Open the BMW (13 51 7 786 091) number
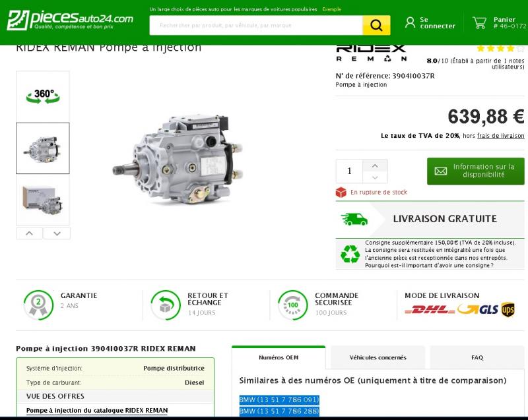Image resolution: width=528 pixels, height=420 pixels. pyautogui.click(x=279, y=400)
